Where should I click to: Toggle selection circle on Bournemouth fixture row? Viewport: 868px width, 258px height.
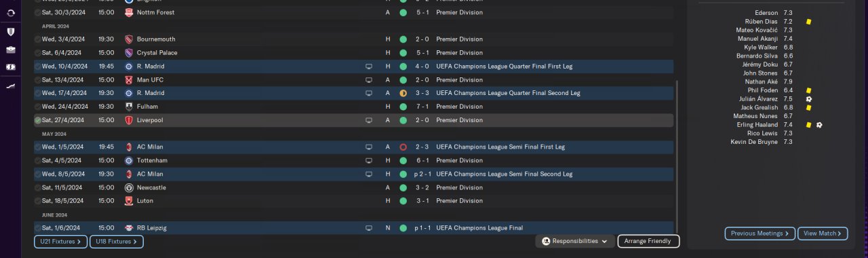38,39
